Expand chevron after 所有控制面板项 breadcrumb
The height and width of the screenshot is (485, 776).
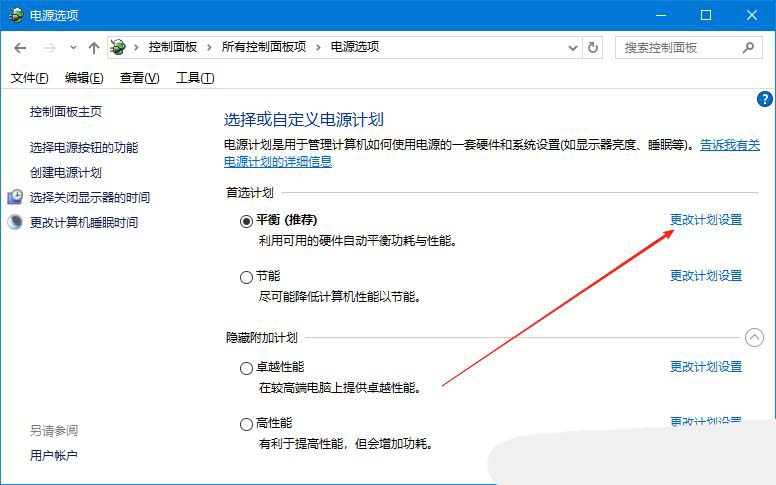(x=318, y=48)
